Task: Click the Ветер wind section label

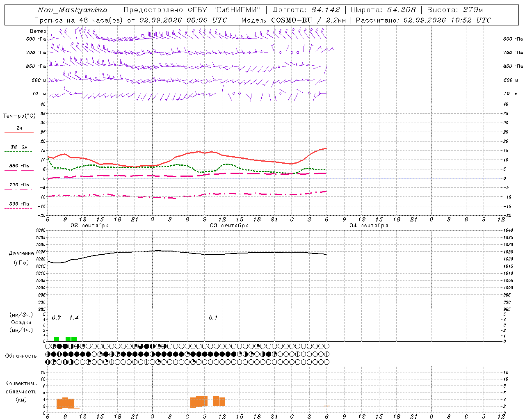Action: (x=38, y=31)
